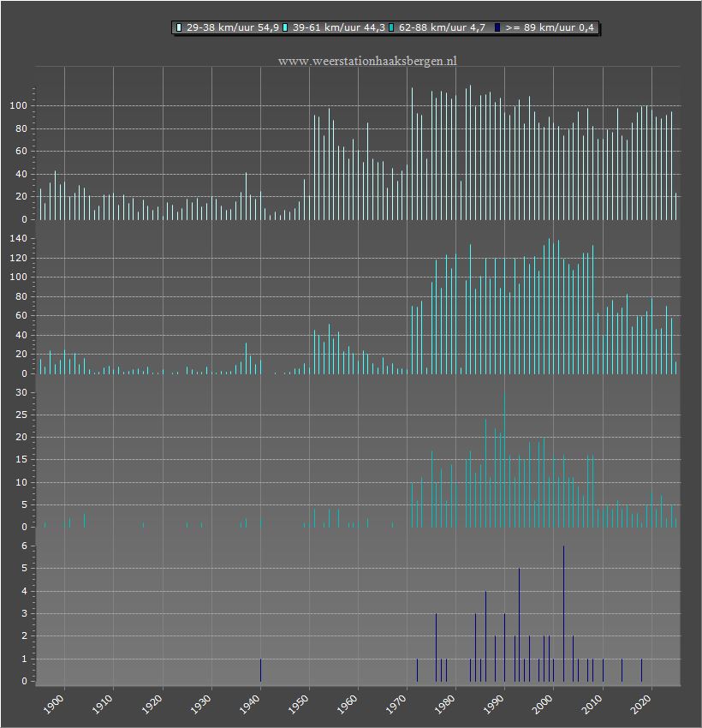
Task: Click the 1980 x-axis year label
Action: [446, 704]
